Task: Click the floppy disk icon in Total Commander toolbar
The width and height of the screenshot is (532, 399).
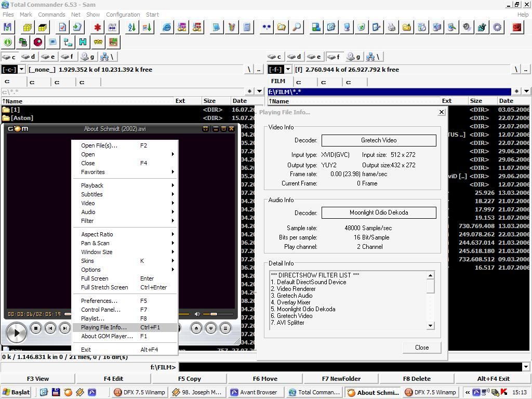Action: click(7, 27)
